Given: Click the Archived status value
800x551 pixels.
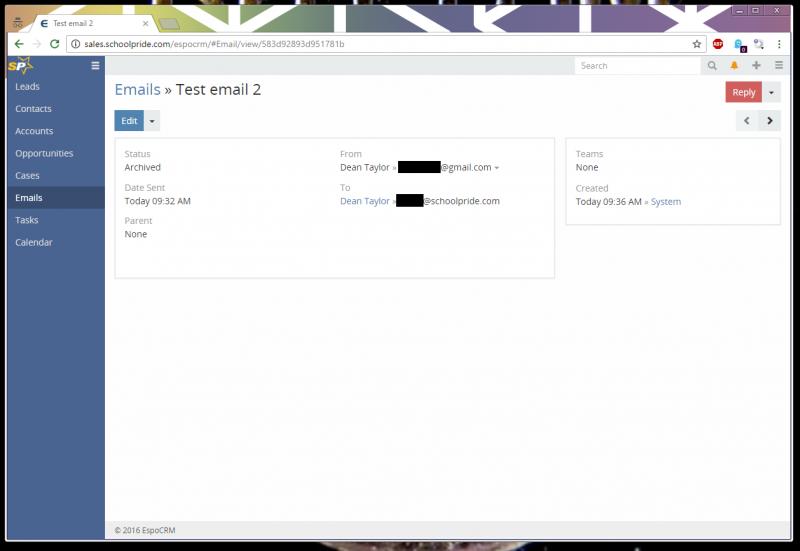Looking at the screenshot, I should pyautogui.click(x=142, y=167).
